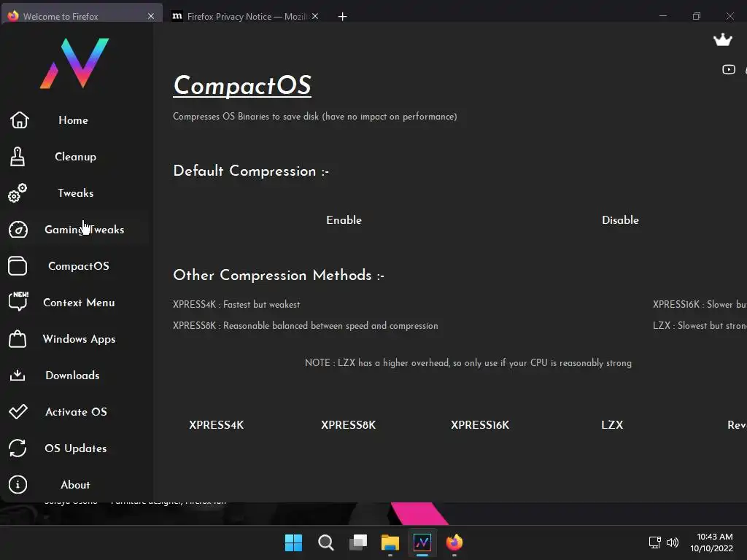747x560 pixels.
Task: Click the clock and date in taskbar
Action: pos(712,542)
